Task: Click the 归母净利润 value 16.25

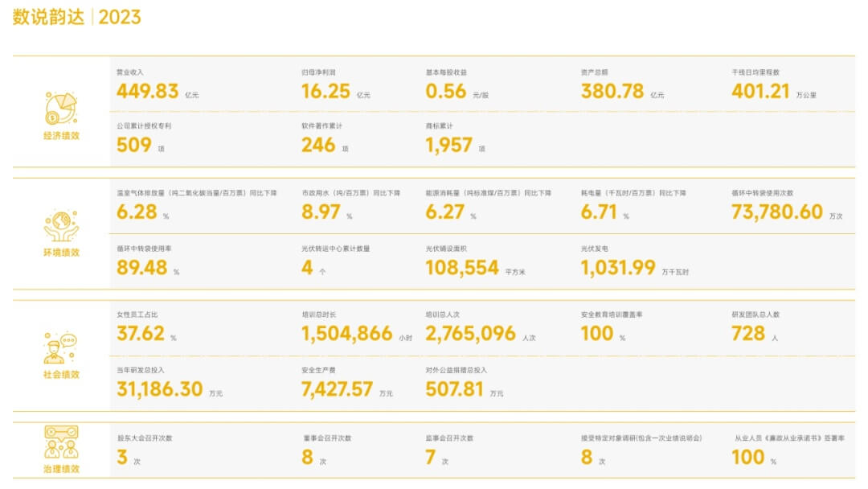Action: [325, 92]
